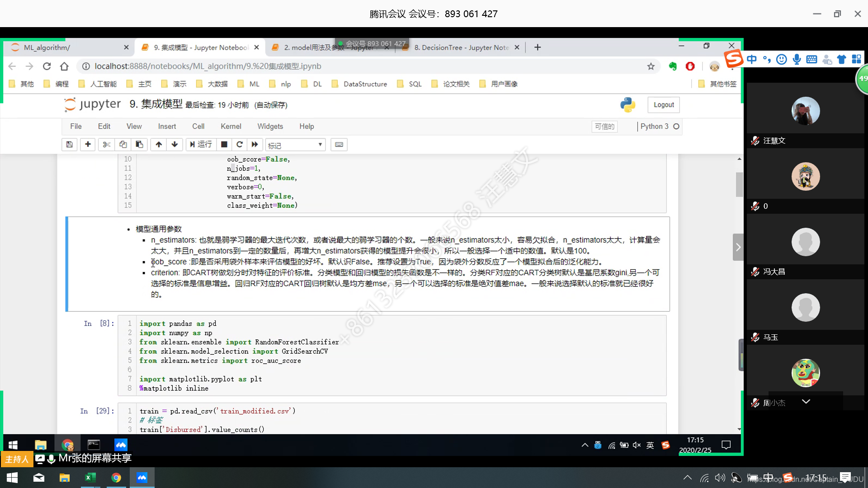Open File Explorer from bottom taskbar
The height and width of the screenshot is (488, 868).
64,478
